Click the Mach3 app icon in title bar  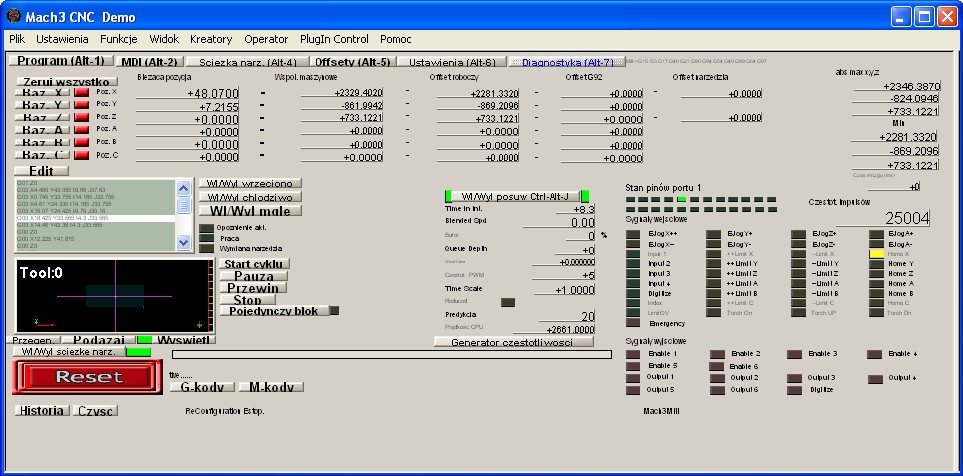click(x=13, y=16)
